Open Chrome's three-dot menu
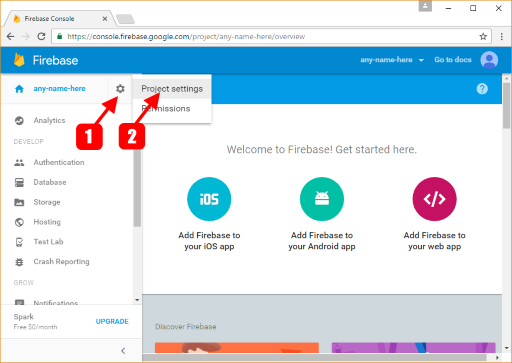The image size is (512, 363). coord(502,36)
